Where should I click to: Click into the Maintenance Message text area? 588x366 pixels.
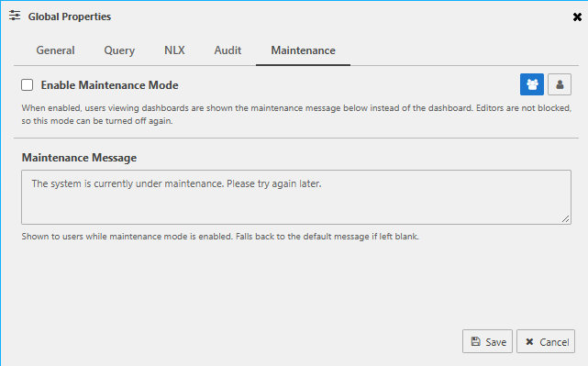pyautogui.click(x=296, y=197)
